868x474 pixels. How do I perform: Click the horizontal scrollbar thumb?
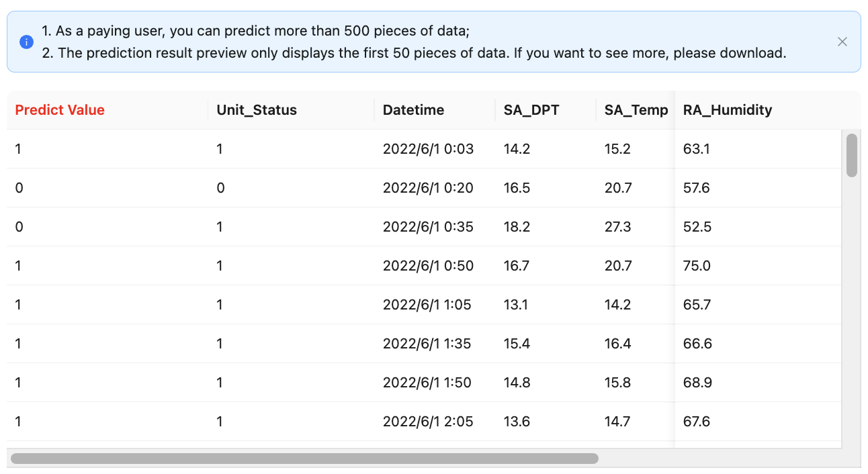tap(304, 459)
